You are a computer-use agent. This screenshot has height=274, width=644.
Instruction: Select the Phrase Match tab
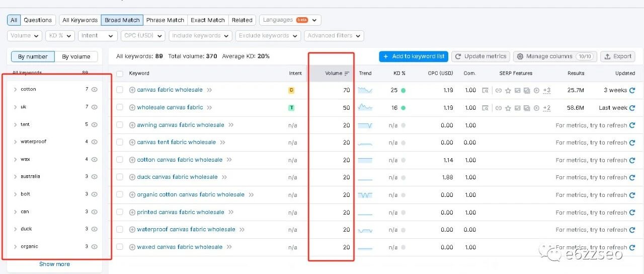[165, 20]
